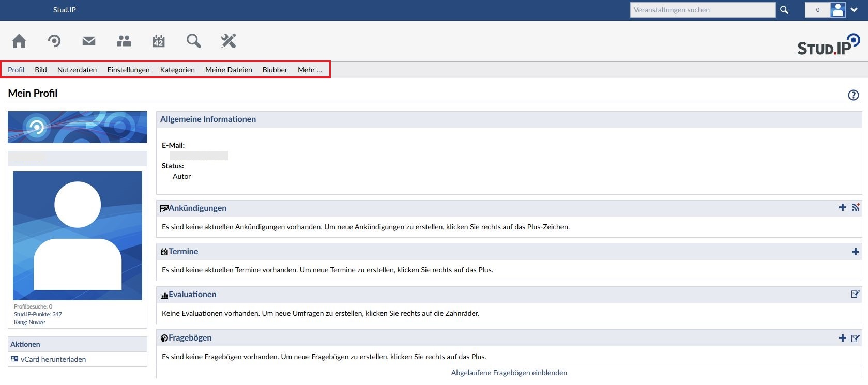
Task: Expand the user avatar dropdown arrow
Action: pyautogui.click(x=855, y=10)
